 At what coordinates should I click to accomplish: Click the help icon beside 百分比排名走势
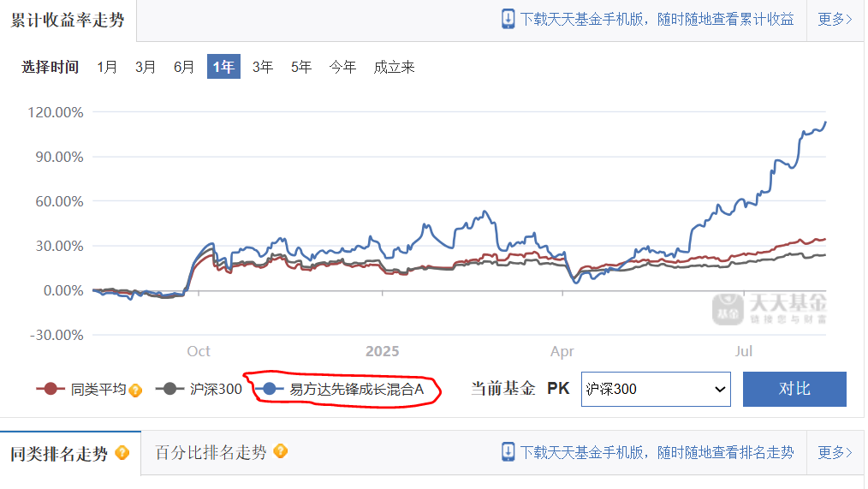281,450
